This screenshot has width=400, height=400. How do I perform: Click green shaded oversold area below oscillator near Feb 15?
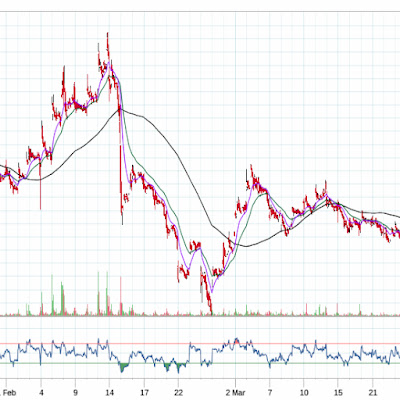pyautogui.click(x=124, y=367)
